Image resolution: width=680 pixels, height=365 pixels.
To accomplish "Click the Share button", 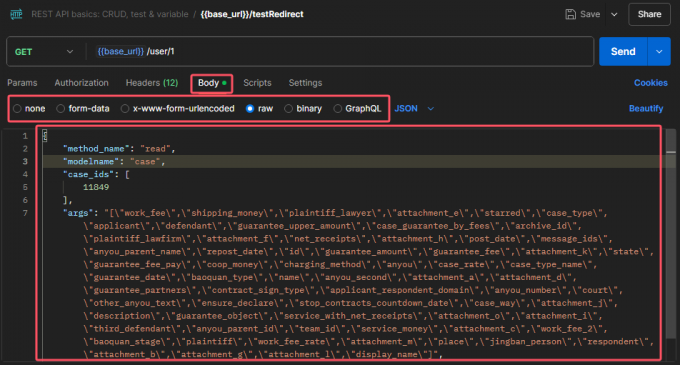I will pos(649,14).
